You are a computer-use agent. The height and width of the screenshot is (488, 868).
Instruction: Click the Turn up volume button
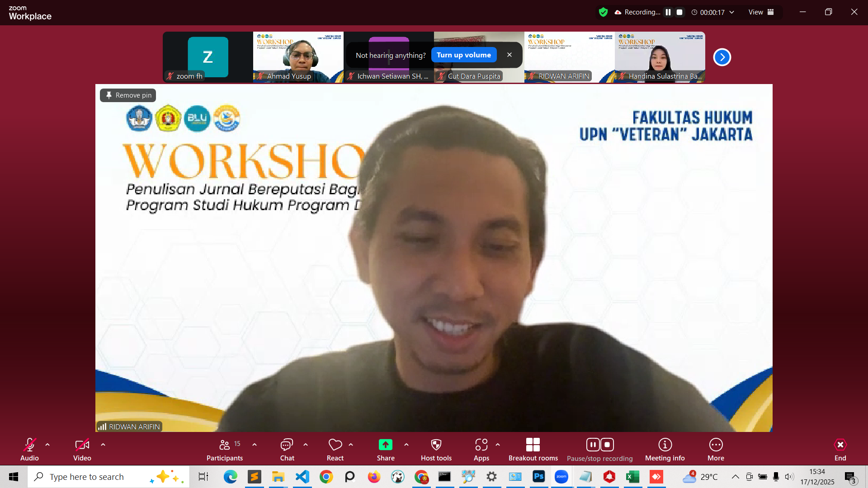[463, 55]
